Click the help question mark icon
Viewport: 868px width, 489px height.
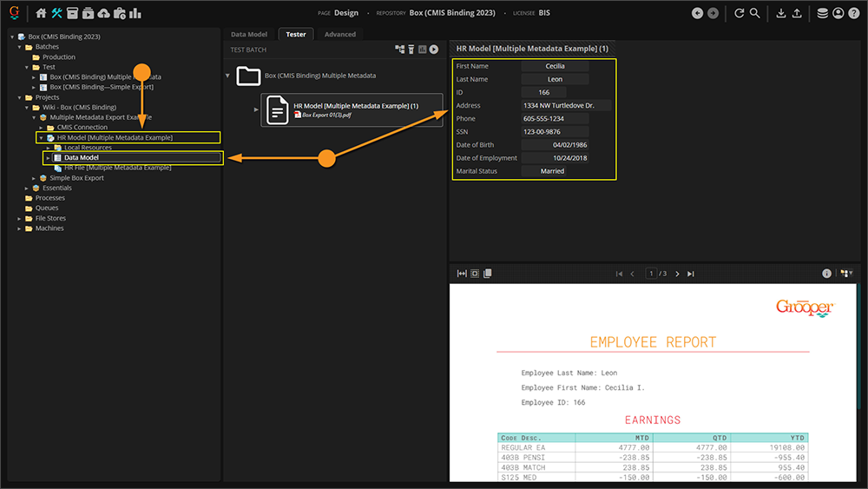tap(853, 13)
